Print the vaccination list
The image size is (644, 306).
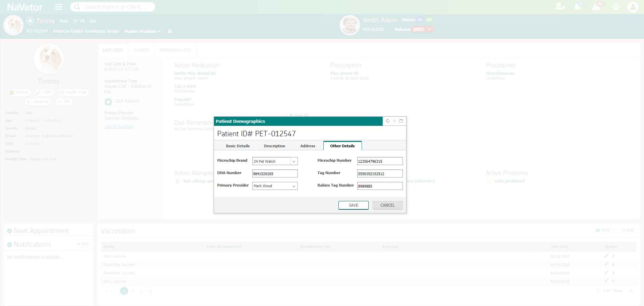[x=603, y=230]
